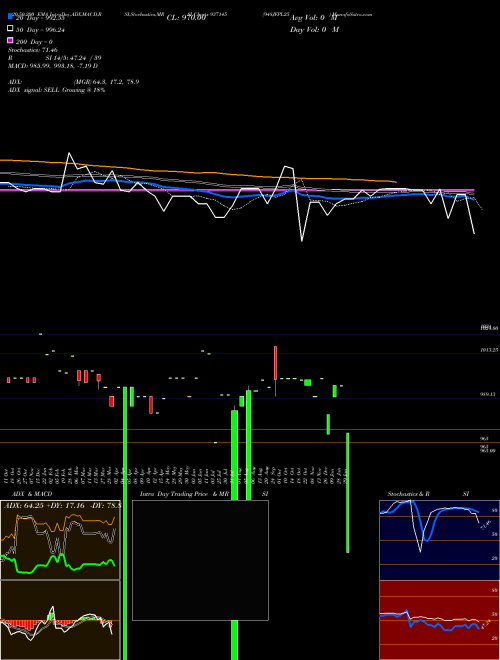This screenshot has width=500, height=660.
Task: Select the 'MACD: 985.99, 993.18, -7.19 D' line
Action: (x=53, y=66)
